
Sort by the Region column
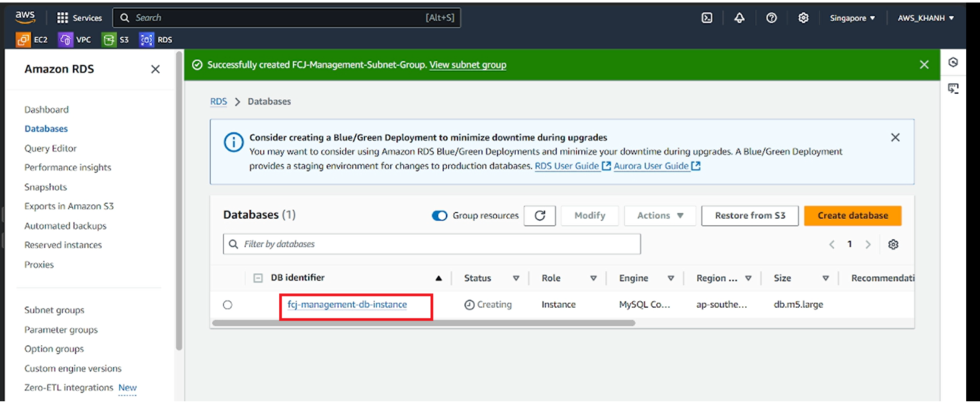tap(748, 279)
